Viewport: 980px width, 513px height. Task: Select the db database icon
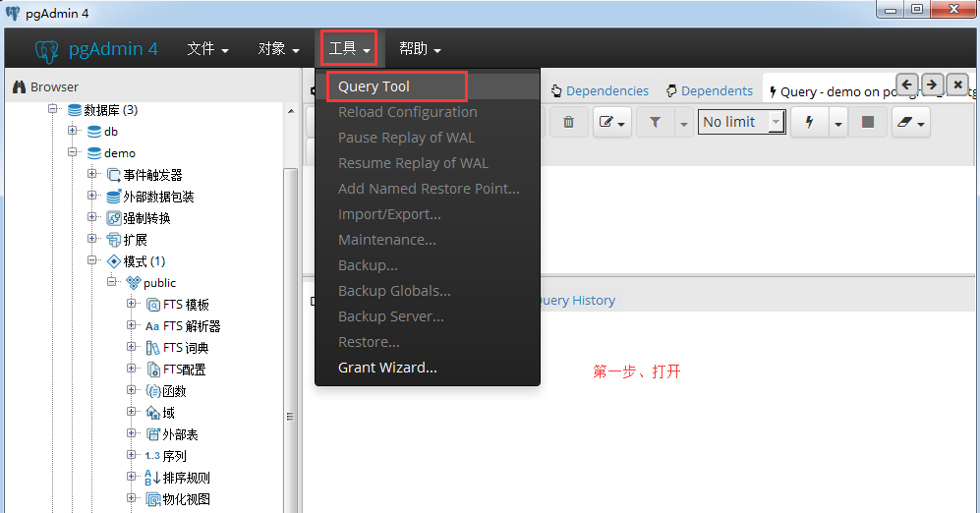(x=94, y=132)
